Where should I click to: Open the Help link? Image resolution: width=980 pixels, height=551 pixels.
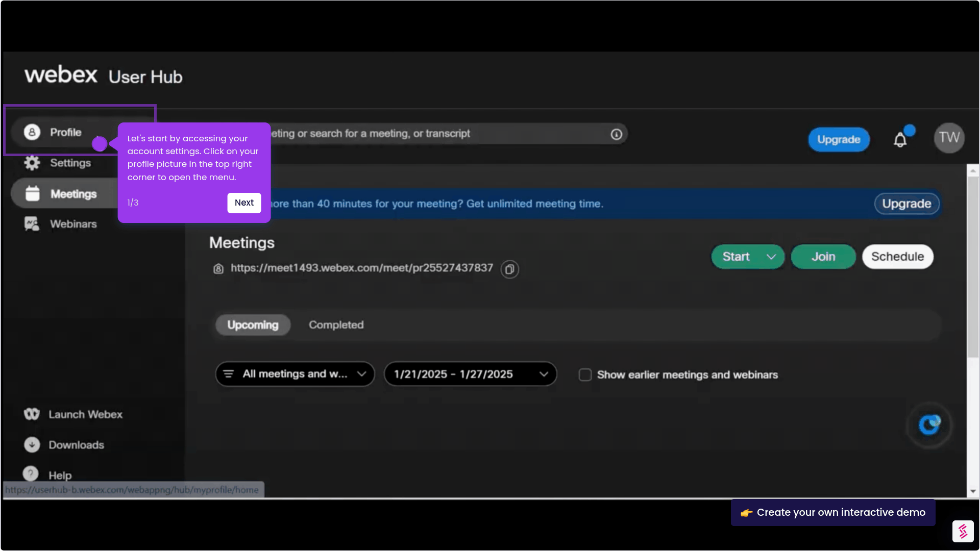pos(60,475)
